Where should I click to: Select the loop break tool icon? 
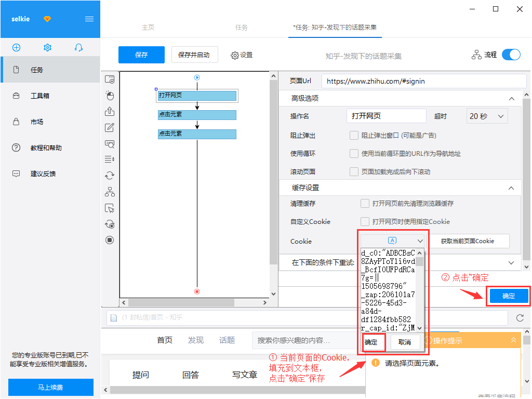click(x=110, y=224)
